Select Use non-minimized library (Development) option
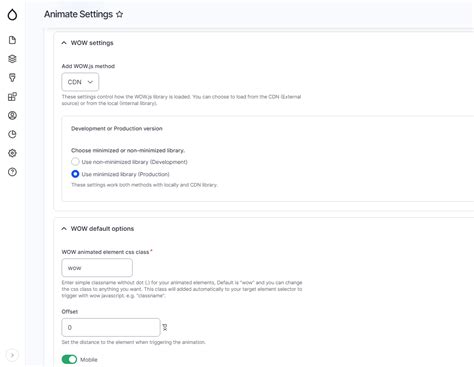474x367 pixels. pos(75,162)
